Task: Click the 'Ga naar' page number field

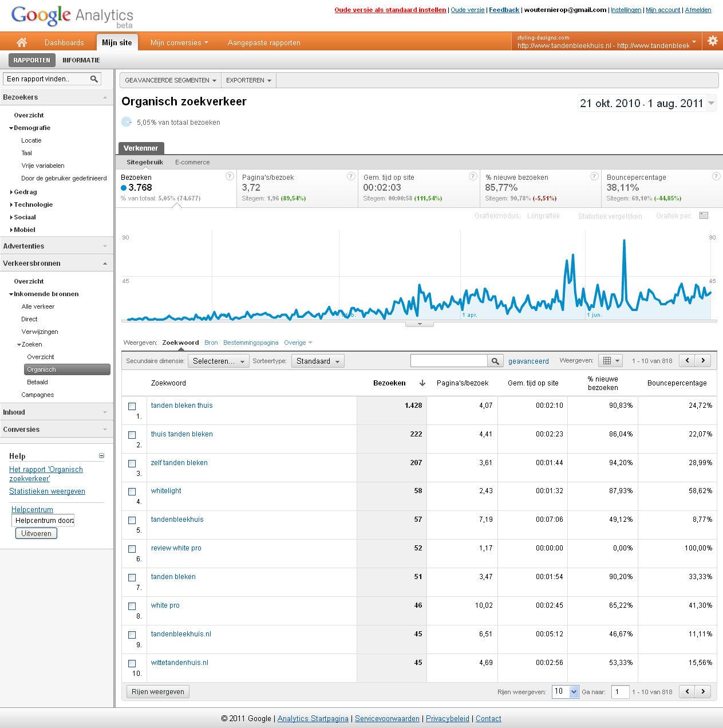Action: tap(621, 691)
